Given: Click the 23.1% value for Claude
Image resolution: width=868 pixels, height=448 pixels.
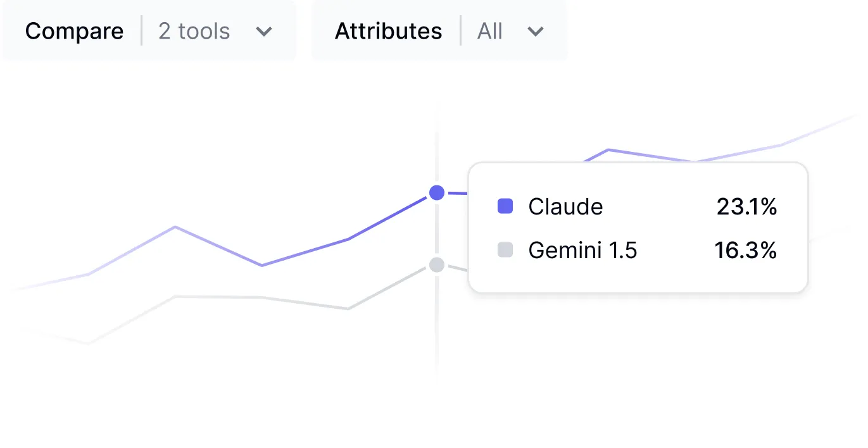Looking at the screenshot, I should (746, 206).
